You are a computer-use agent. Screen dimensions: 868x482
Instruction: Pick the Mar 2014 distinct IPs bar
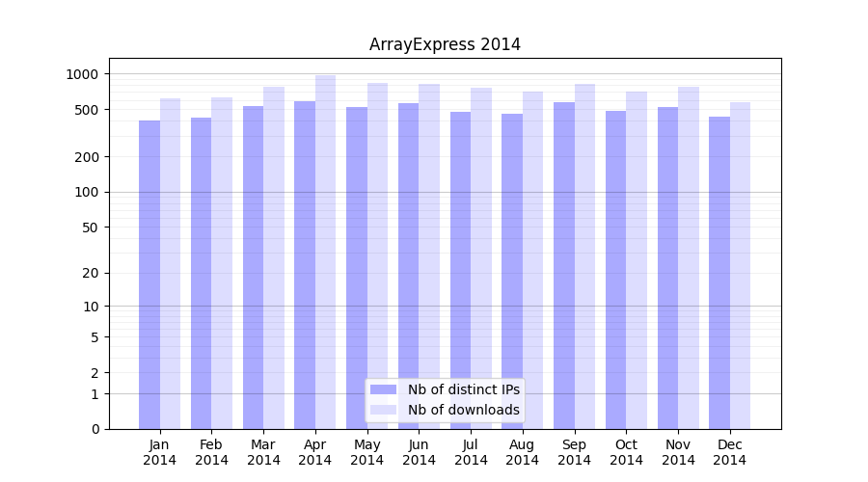253,268
